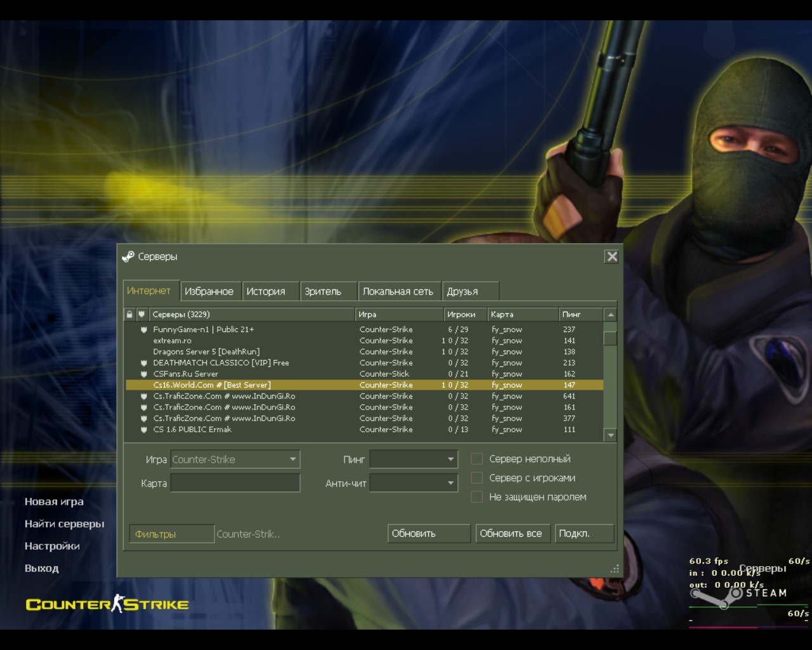Close the Серверы window

point(612,256)
